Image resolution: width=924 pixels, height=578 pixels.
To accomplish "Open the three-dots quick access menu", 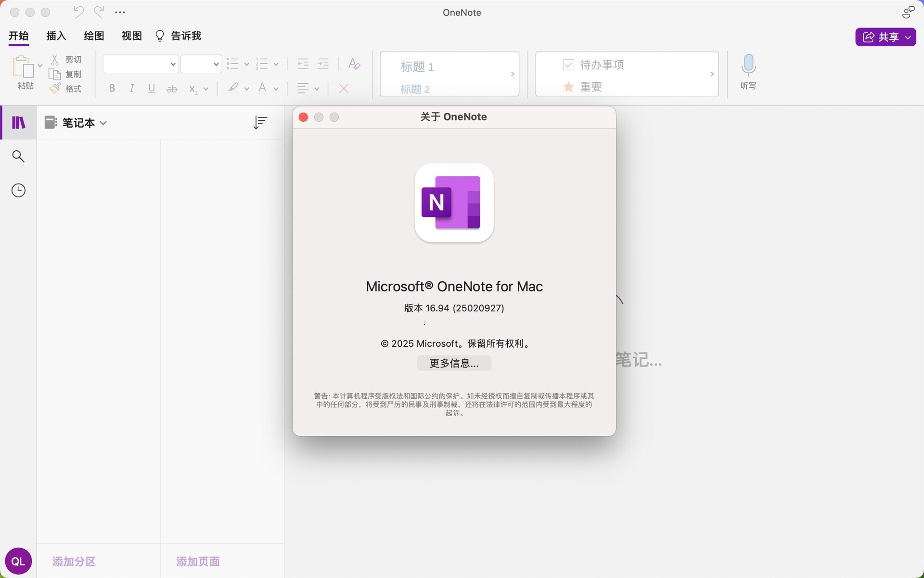I will click(x=120, y=13).
